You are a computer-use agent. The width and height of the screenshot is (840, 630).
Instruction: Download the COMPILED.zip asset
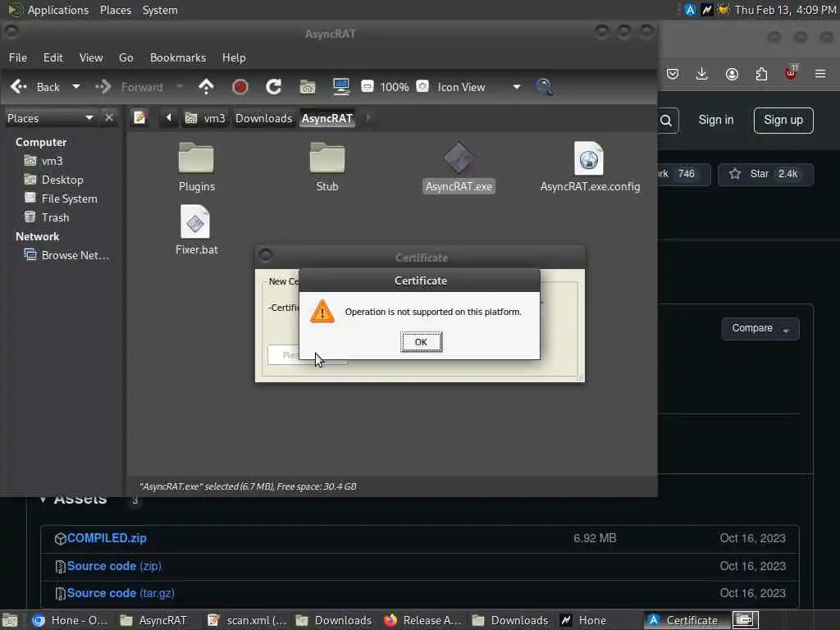(107, 538)
